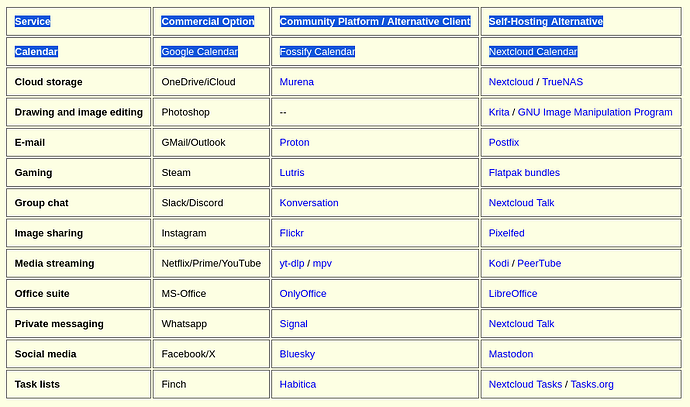
Task: Follow the LibreOffice link
Action: [513, 293]
